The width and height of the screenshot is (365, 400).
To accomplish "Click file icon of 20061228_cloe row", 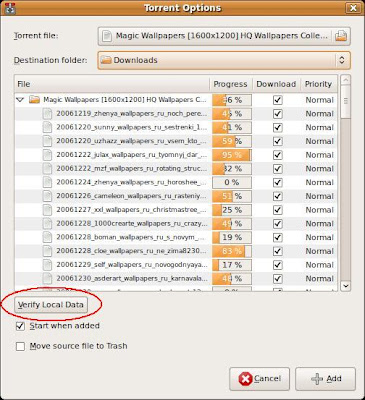I will point(47,251).
